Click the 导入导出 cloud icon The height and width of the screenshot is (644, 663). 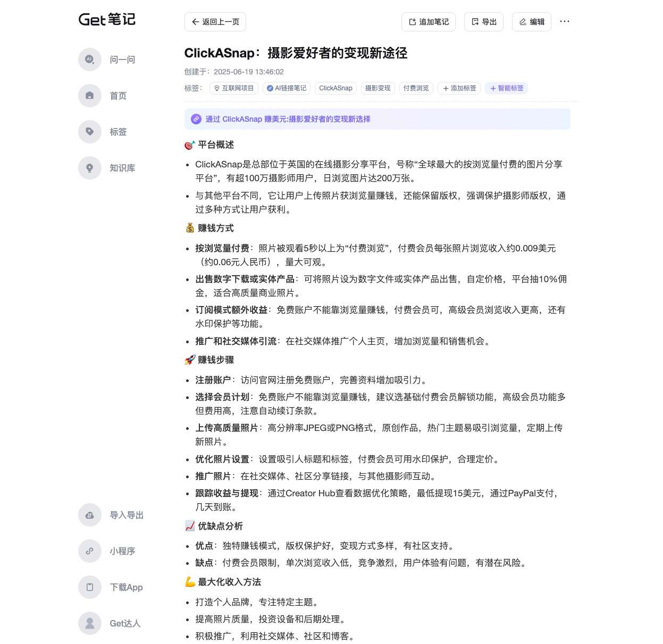point(90,515)
